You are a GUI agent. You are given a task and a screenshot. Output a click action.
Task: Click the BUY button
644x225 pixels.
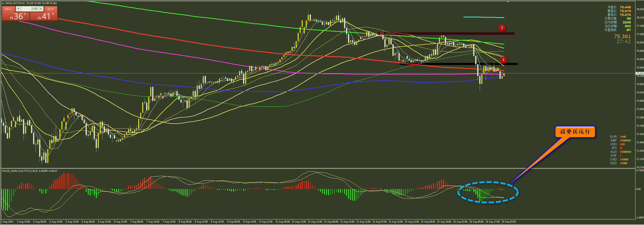(50, 9)
